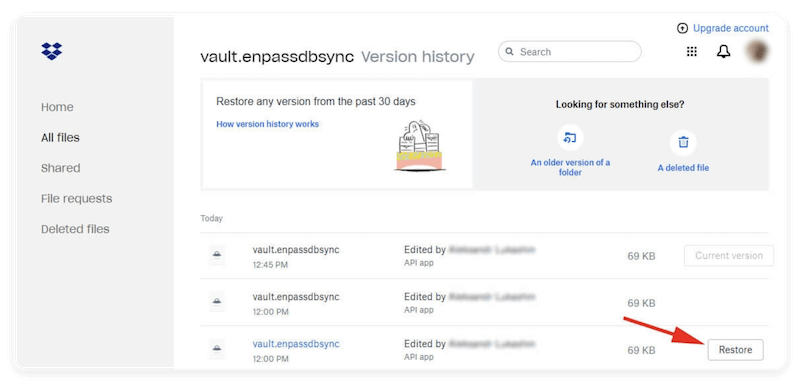Click the Dropbox logo icon
The width and height of the screenshot is (800, 384).
tap(52, 51)
